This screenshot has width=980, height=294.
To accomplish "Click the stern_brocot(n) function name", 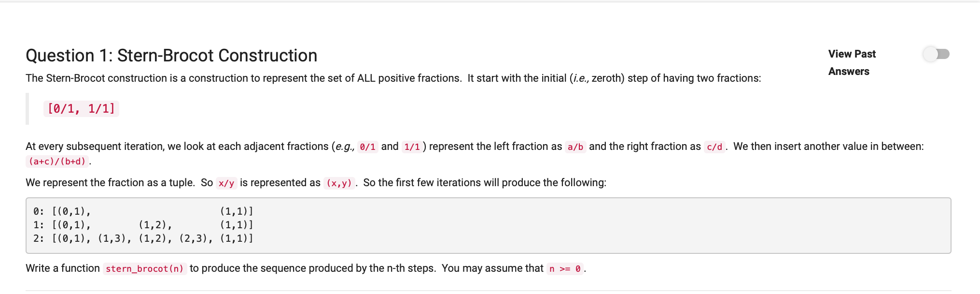I will point(144,269).
